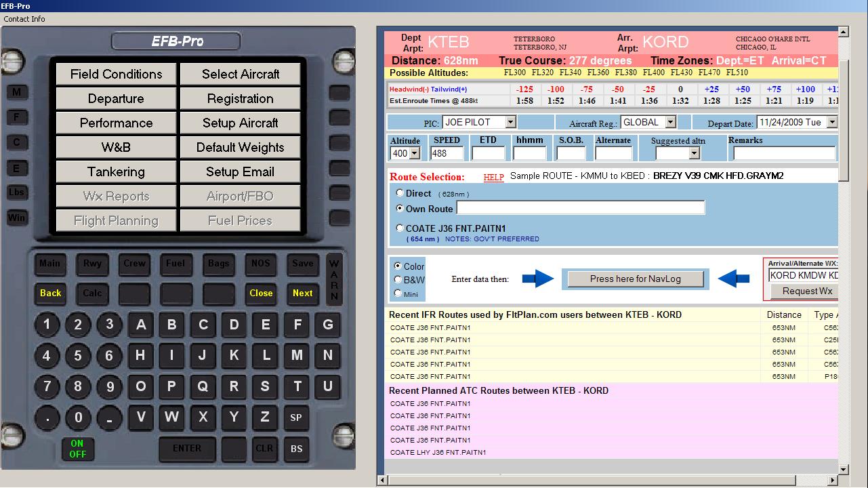The image size is (868, 488).
Task: Click the Default Weights button
Action: tap(241, 148)
